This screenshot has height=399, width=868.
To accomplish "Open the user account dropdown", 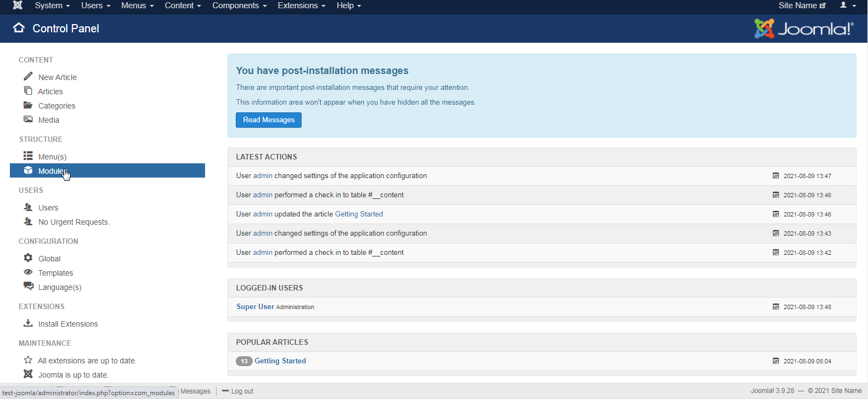I will tap(848, 5).
